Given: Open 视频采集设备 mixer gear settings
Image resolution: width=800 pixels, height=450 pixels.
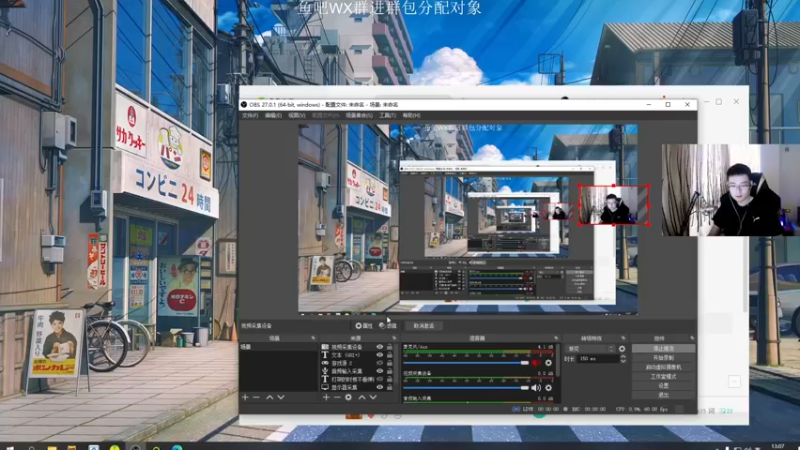Looking at the screenshot, I should [548, 388].
